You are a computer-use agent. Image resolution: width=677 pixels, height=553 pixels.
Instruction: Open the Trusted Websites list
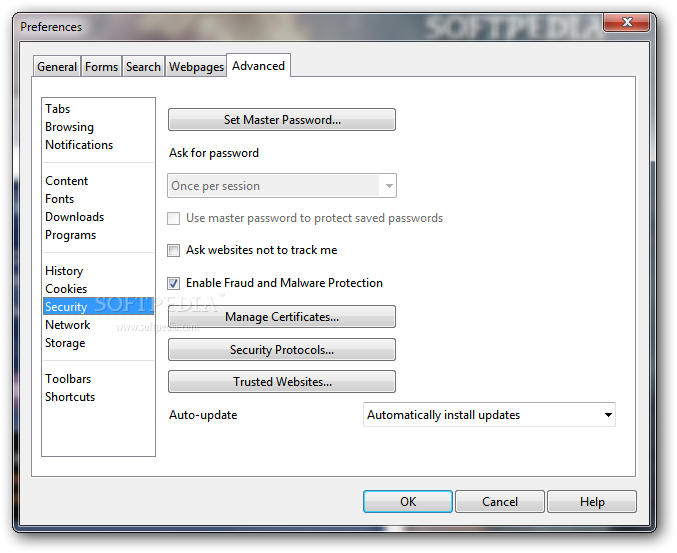(x=282, y=382)
